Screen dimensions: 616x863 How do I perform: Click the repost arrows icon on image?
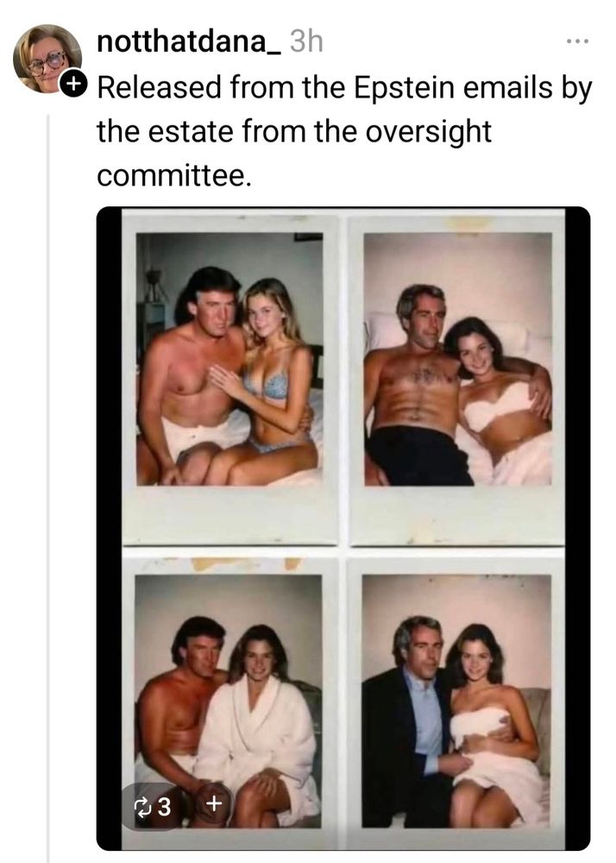(x=142, y=807)
